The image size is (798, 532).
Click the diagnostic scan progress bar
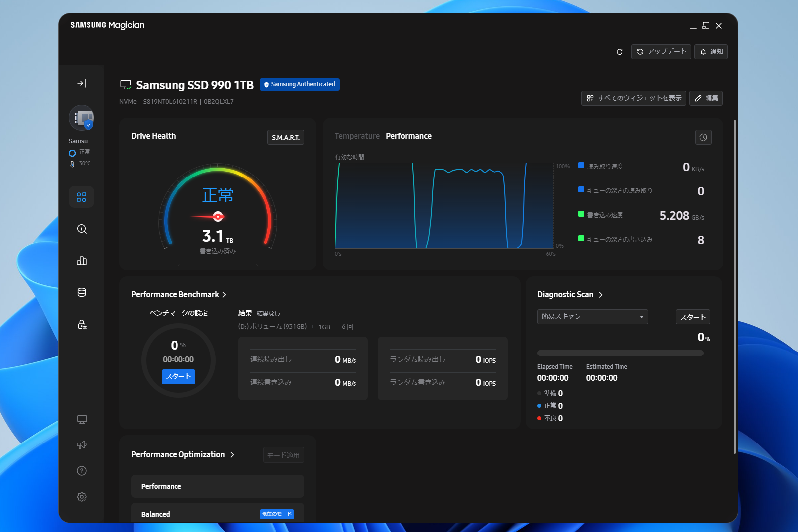[621, 353]
